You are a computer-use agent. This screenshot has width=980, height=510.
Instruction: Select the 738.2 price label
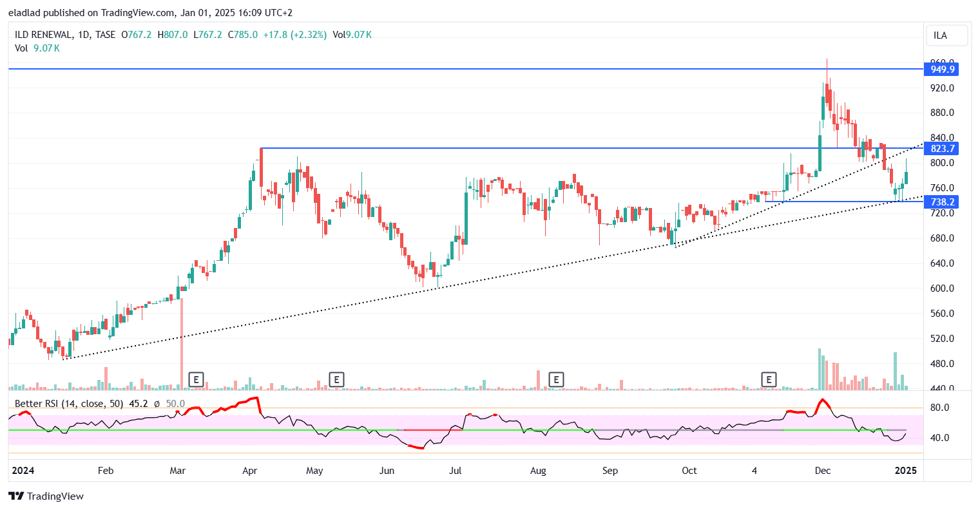pos(942,202)
